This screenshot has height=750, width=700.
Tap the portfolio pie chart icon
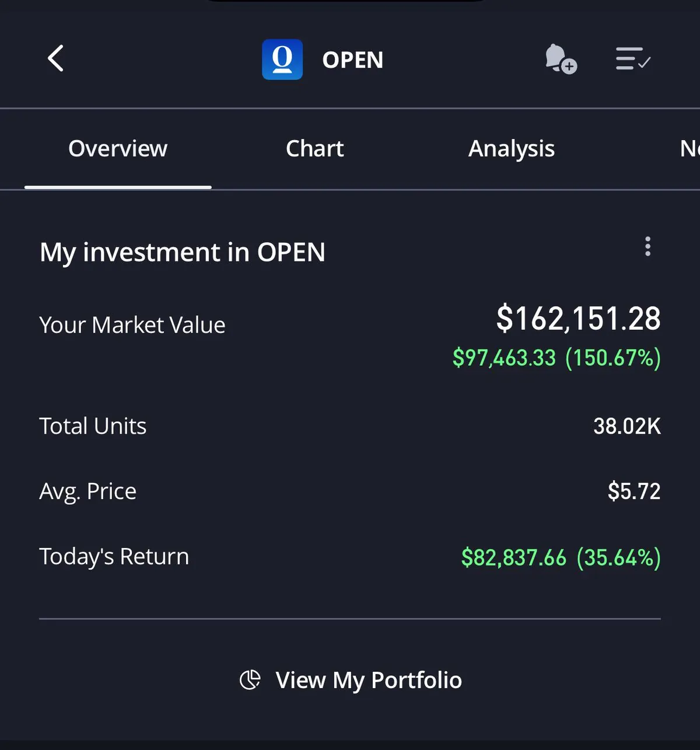[250, 680]
